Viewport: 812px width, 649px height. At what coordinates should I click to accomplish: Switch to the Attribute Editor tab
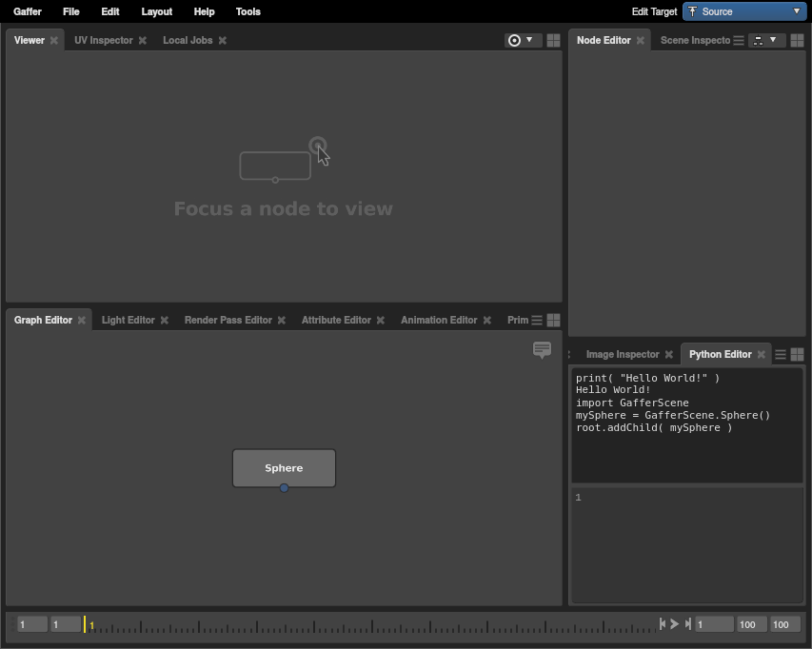335,320
